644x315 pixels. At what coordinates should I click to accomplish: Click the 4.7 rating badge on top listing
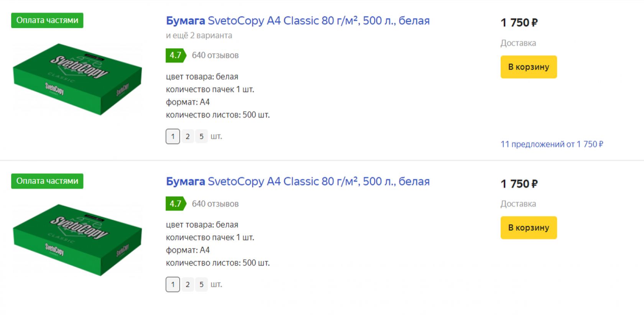176,55
